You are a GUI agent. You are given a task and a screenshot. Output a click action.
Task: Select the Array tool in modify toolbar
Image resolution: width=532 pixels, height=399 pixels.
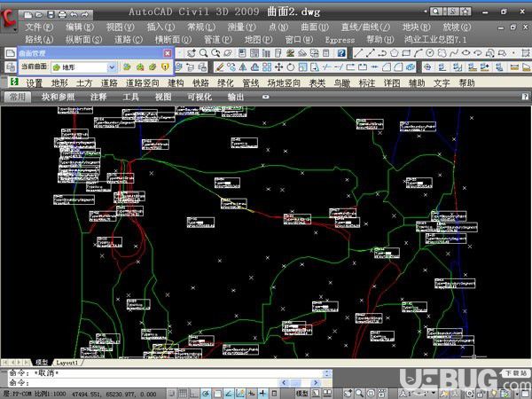(267, 66)
